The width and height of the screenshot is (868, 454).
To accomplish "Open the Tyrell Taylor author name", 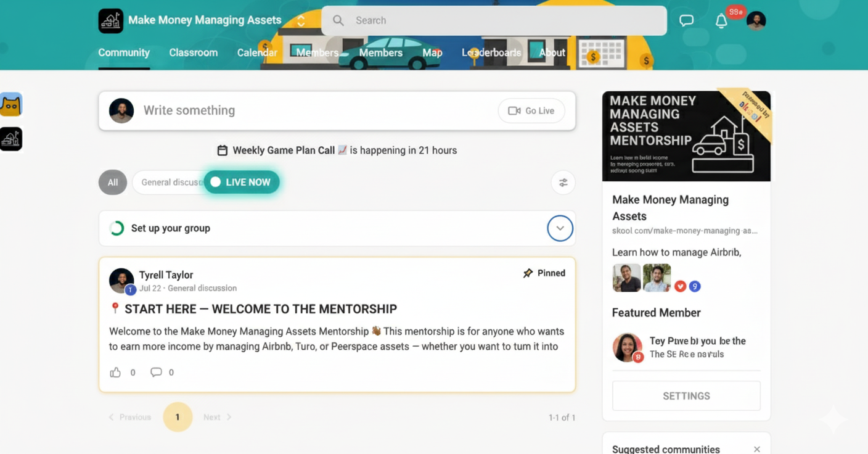I will pos(166,274).
